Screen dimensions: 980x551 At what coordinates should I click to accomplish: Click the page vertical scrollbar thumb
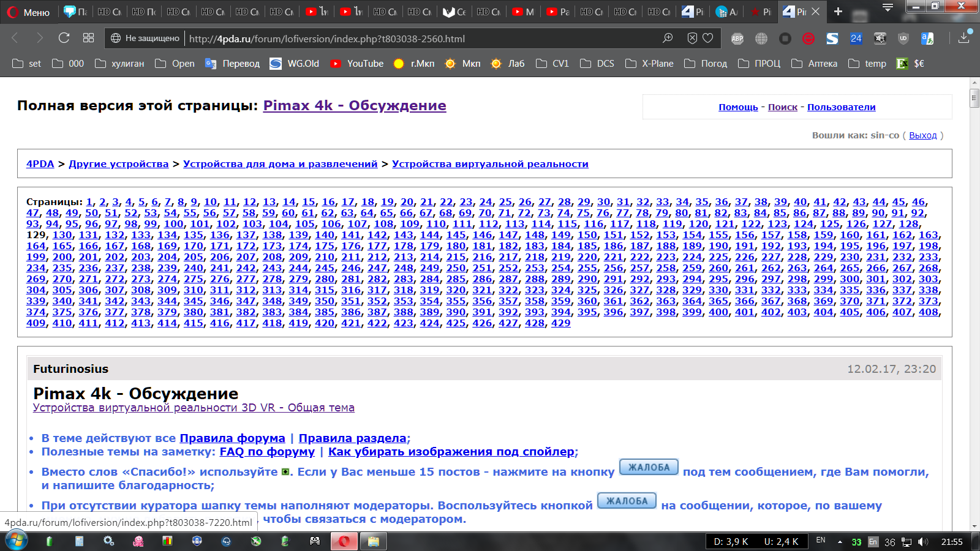coord(974,98)
